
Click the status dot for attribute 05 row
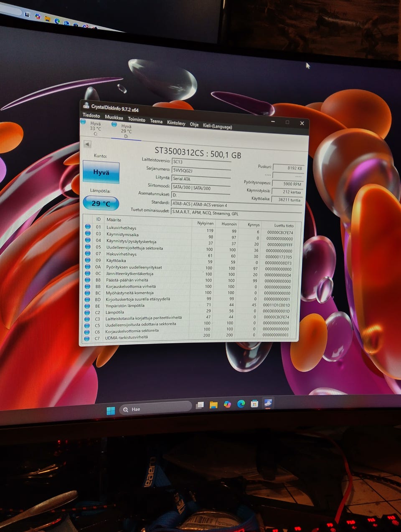(88, 247)
